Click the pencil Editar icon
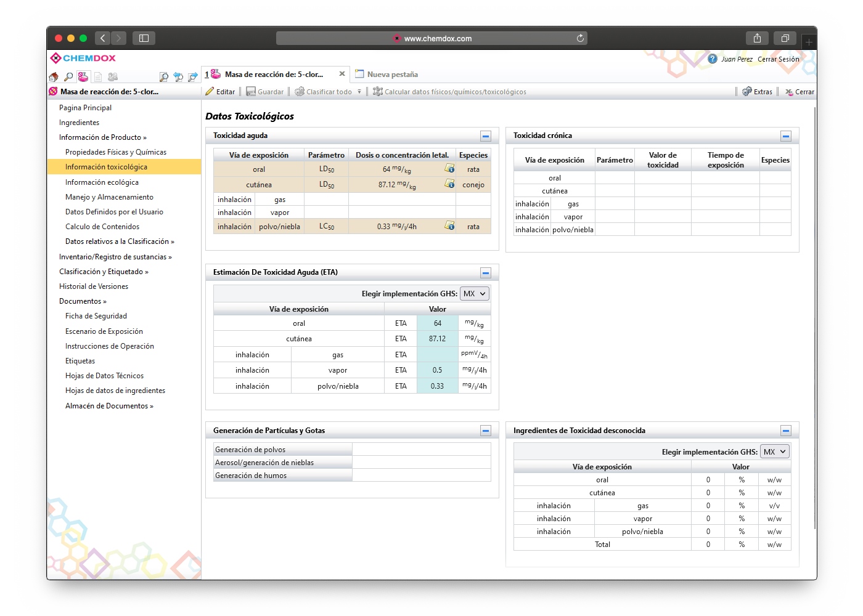Image resolution: width=863 pixels, height=616 pixels. 210,92
